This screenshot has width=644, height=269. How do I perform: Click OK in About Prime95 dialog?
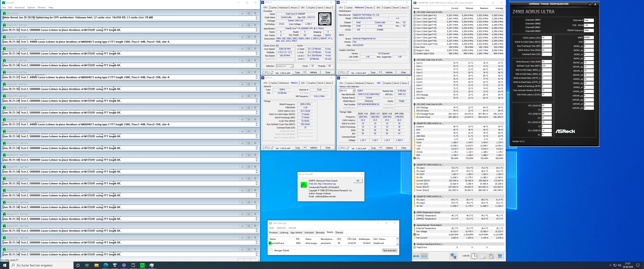click(358, 181)
